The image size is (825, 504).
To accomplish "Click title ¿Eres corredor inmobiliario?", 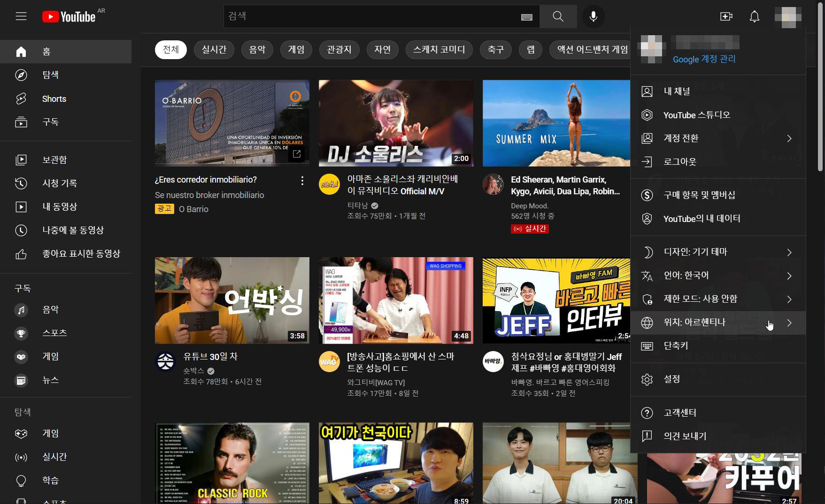I will (x=206, y=180).
